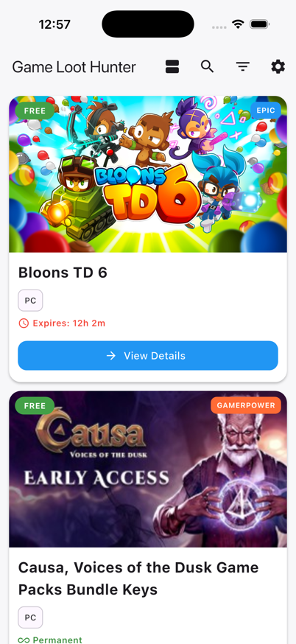Tap the Wi-Fi status icon
This screenshot has width=296, height=644.
click(238, 24)
